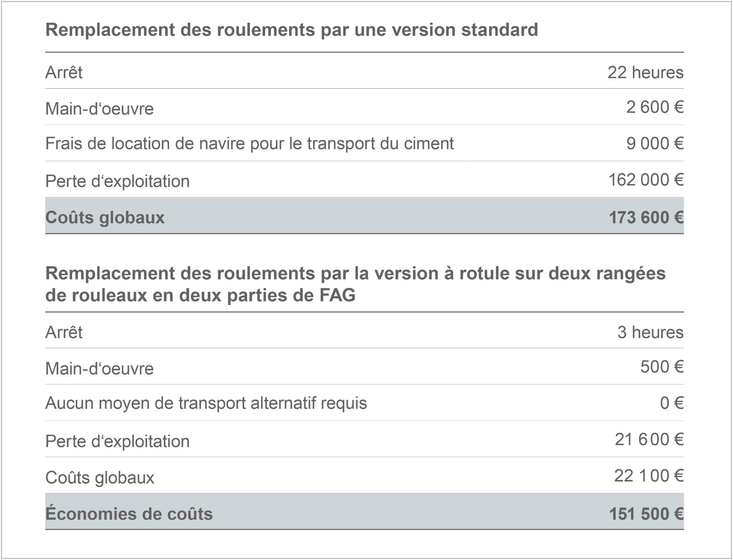Select the 9 000 € ship rental value
733x560 pixels.
tap(654, 144)
